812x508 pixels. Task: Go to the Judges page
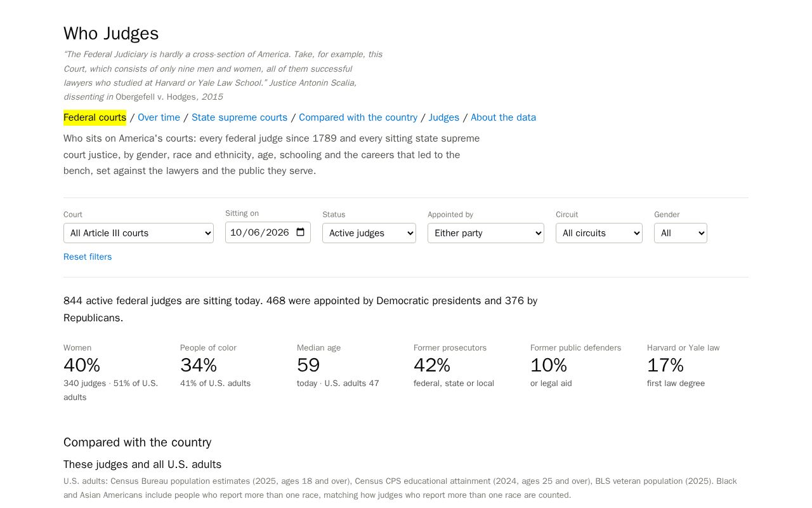[x=444, y=117]
